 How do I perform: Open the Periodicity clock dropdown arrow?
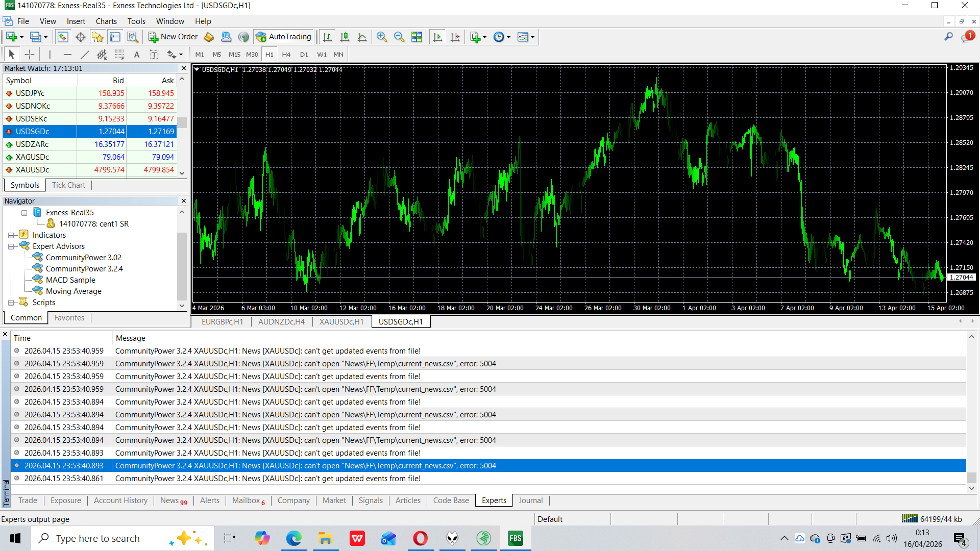point(508,37)
